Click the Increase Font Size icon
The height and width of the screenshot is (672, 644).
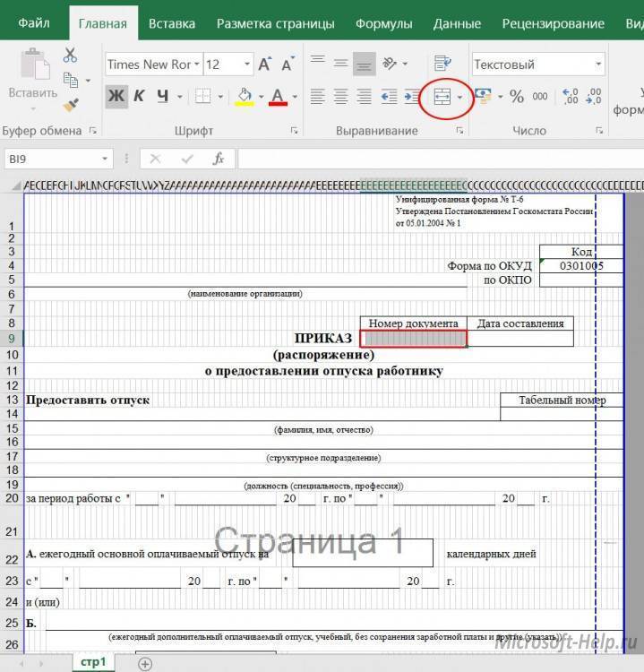(265, 65)
